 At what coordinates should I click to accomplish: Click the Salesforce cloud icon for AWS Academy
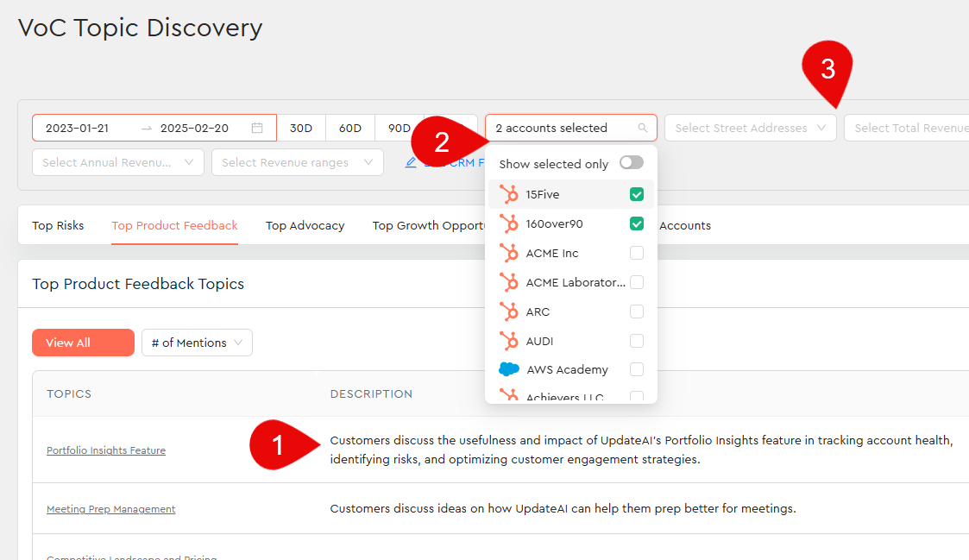coord(509,369)
